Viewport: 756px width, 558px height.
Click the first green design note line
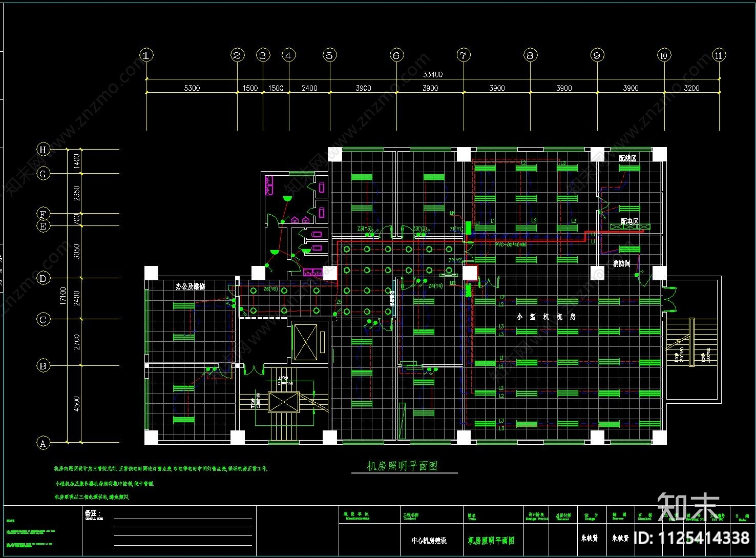(161, 469)
